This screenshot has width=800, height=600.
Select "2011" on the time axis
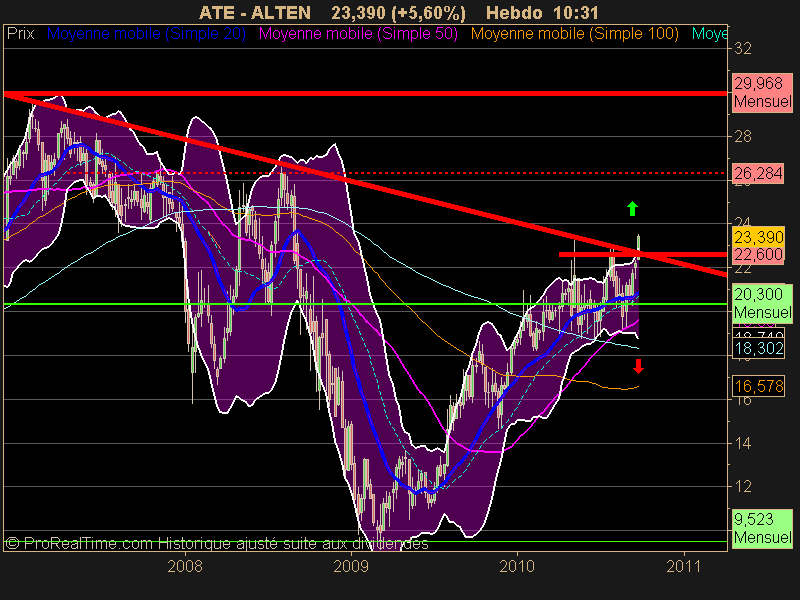pos(684,566)
